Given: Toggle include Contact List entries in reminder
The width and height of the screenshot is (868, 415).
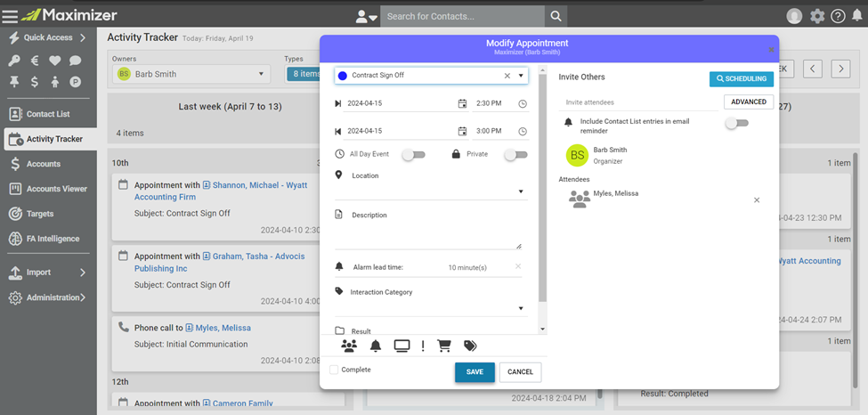Looking at the screenshot, I should tap(737, 124).
